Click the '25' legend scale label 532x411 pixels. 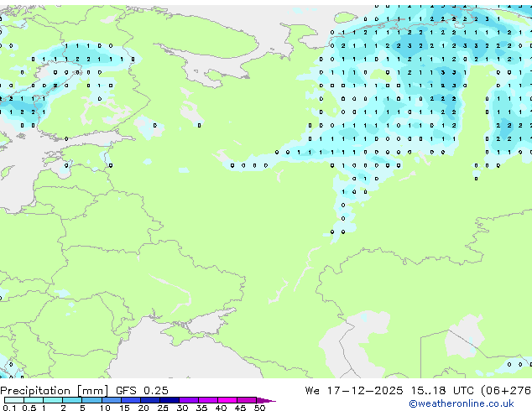[x=163, y=408]
